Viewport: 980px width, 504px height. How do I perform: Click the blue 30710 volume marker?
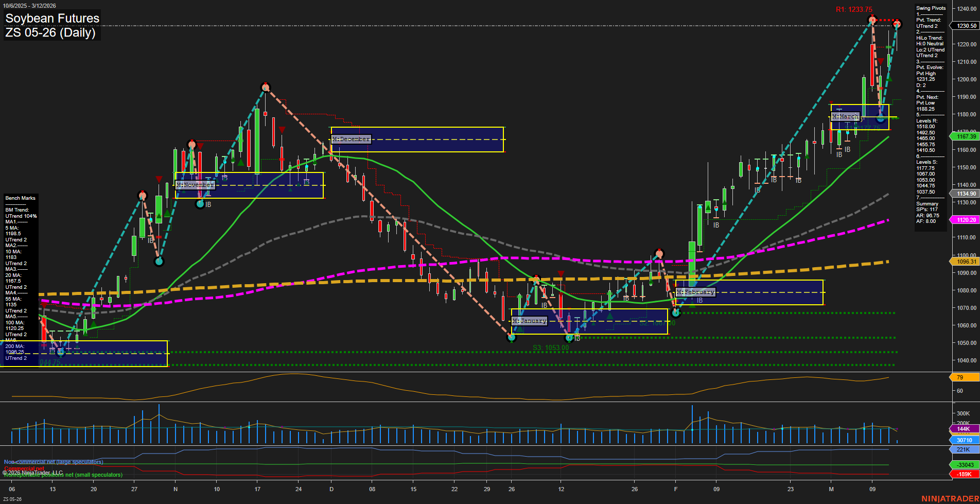[964, 440]
